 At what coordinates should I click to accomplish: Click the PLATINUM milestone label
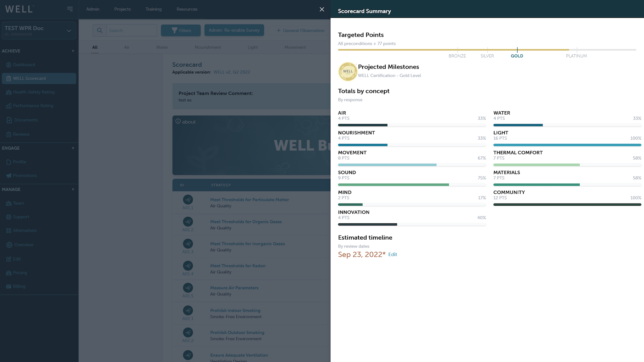[x=576, y=56]
